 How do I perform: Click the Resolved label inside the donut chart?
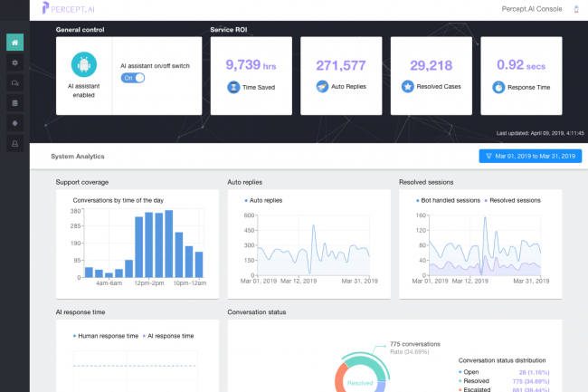[x=360, y=383]
